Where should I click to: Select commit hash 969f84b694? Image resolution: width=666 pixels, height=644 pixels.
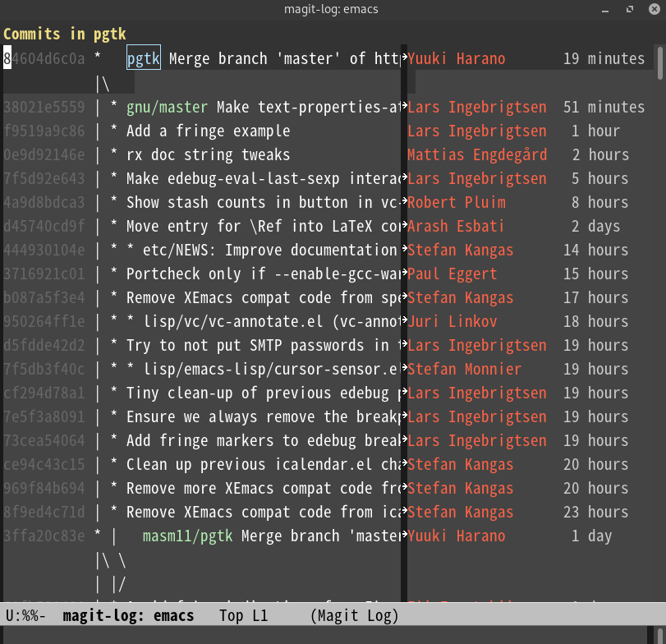[x=44, y=488]
